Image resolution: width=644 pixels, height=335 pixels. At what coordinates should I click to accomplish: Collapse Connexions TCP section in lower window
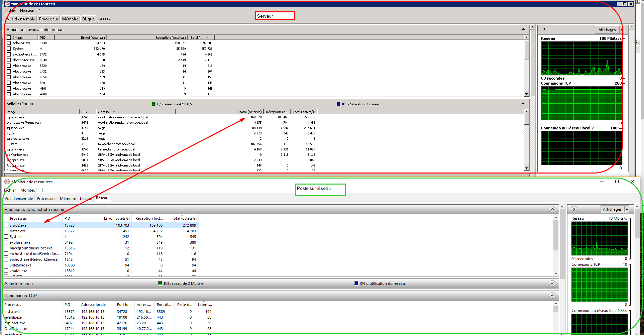(x=552, y=296)
